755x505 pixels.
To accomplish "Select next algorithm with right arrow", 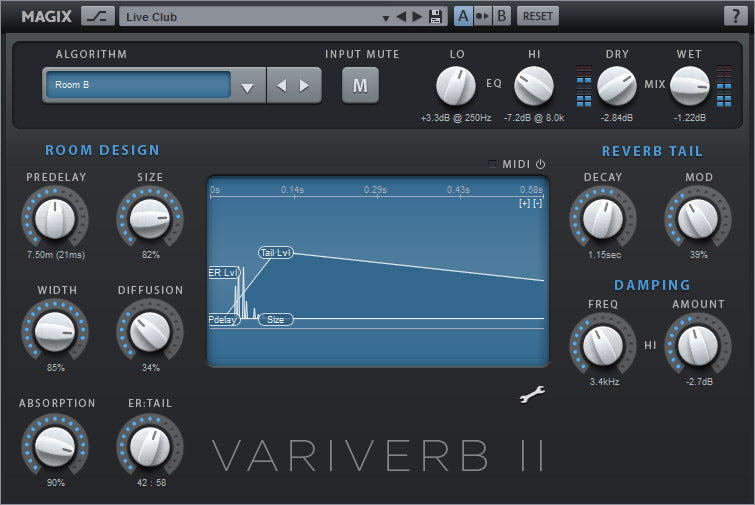I will tap(304, 86).
